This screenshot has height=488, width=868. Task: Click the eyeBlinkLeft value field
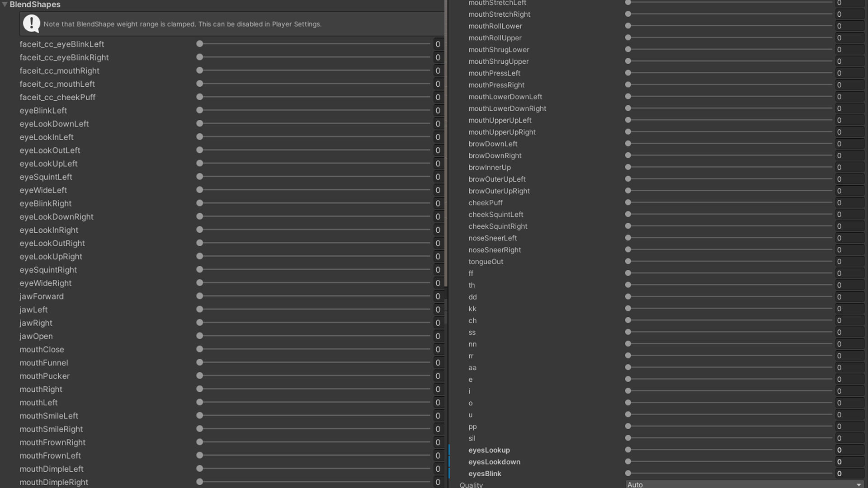click(438, 110)
